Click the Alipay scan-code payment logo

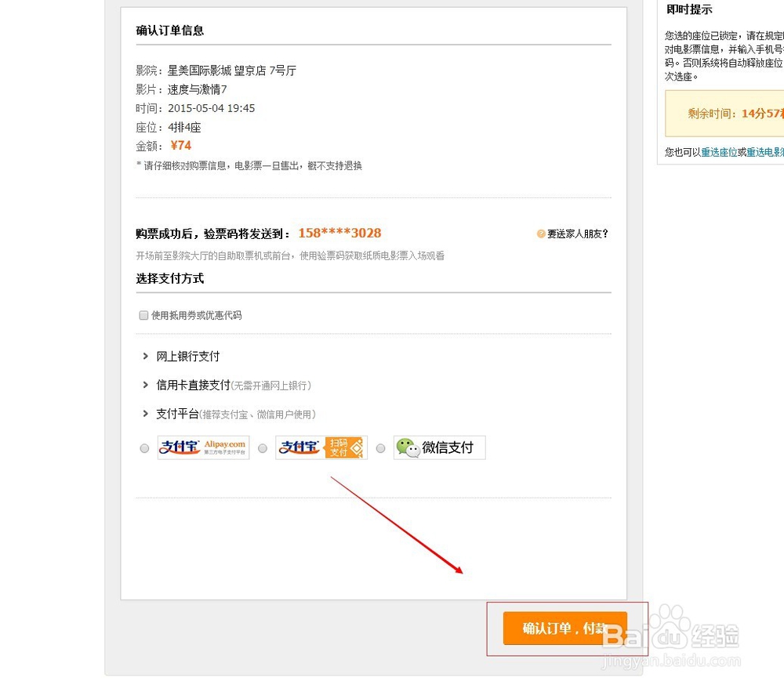321,447
